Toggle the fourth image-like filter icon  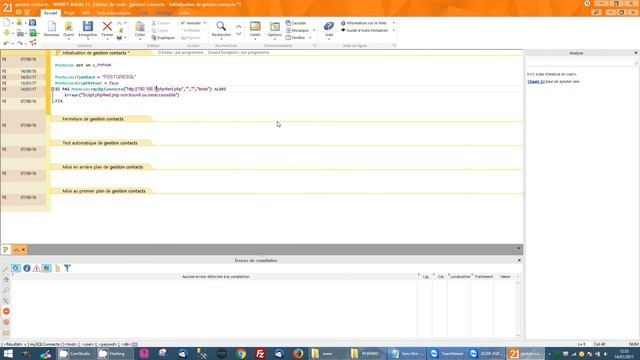pos(47,268)
